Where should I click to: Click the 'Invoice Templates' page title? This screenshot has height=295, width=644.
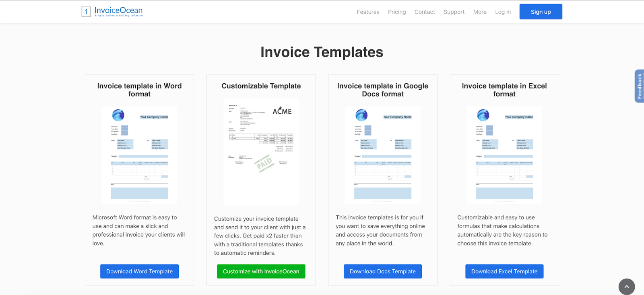pos(322,52)
